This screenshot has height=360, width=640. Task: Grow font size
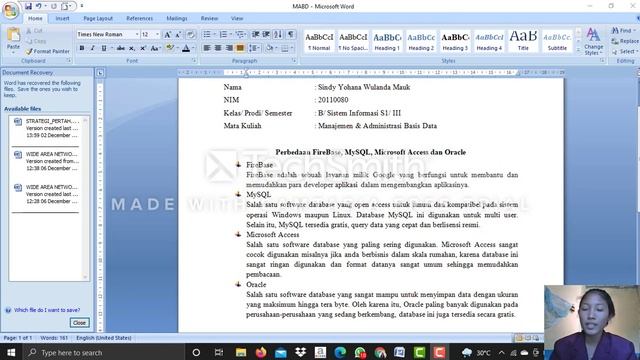[167, 35]
